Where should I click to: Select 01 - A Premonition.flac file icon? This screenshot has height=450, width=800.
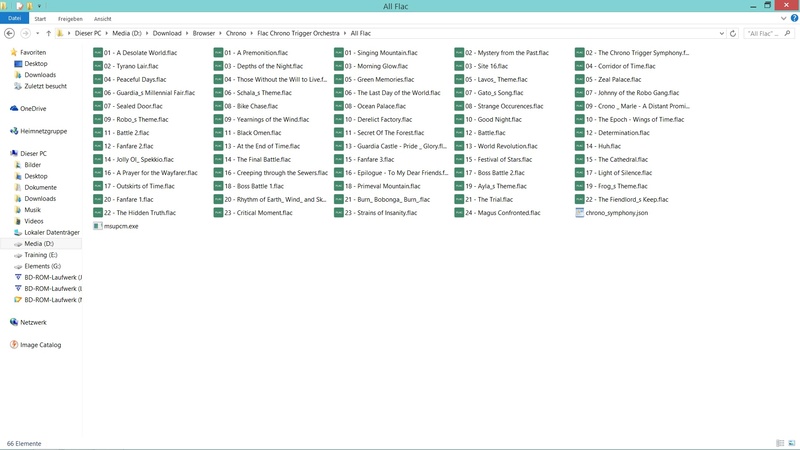tap(218, 53)
